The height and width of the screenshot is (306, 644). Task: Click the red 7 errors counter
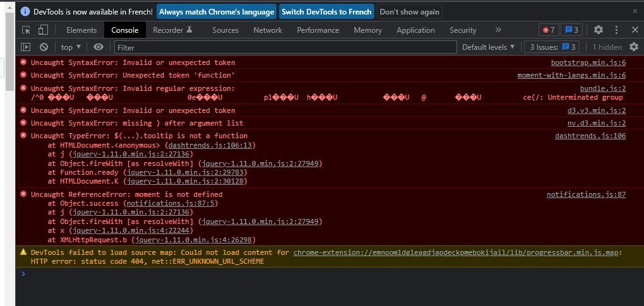point(549,30)
